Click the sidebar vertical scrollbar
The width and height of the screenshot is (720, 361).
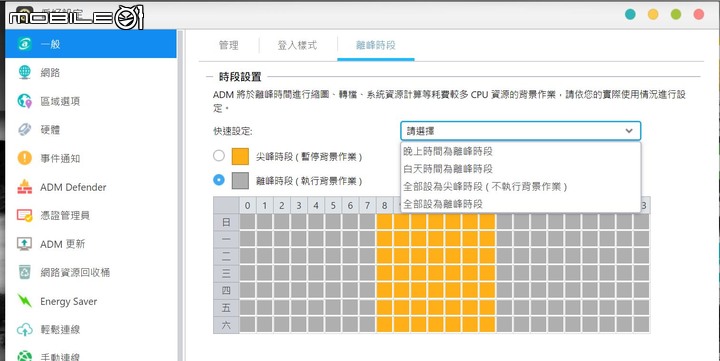[180, 195]
